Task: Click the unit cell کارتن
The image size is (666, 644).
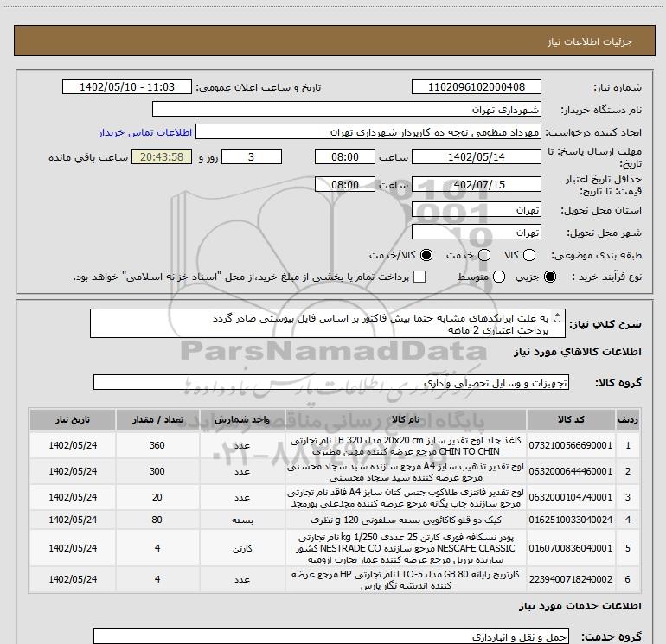Action: (242, 549)
